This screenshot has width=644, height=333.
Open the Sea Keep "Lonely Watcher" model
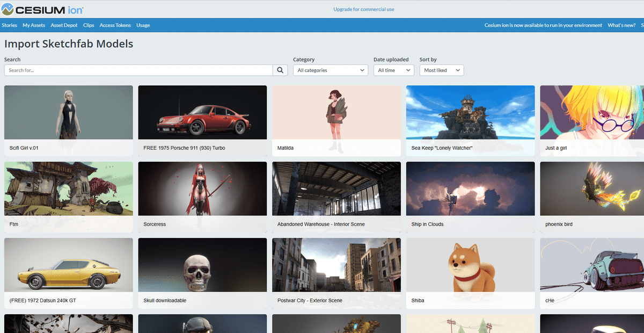[x=471, y=112]
